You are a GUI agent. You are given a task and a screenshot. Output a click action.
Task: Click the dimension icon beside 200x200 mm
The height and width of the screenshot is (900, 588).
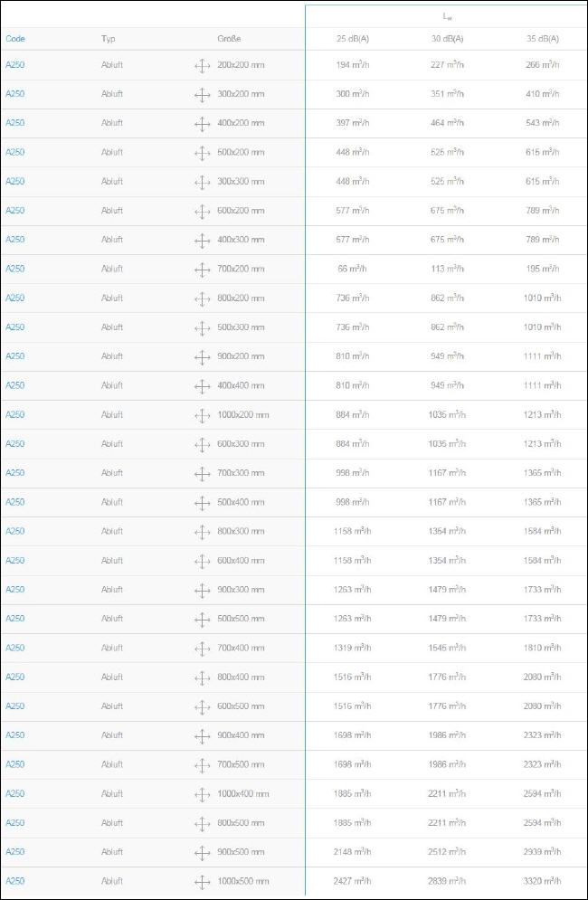[202, 66]
